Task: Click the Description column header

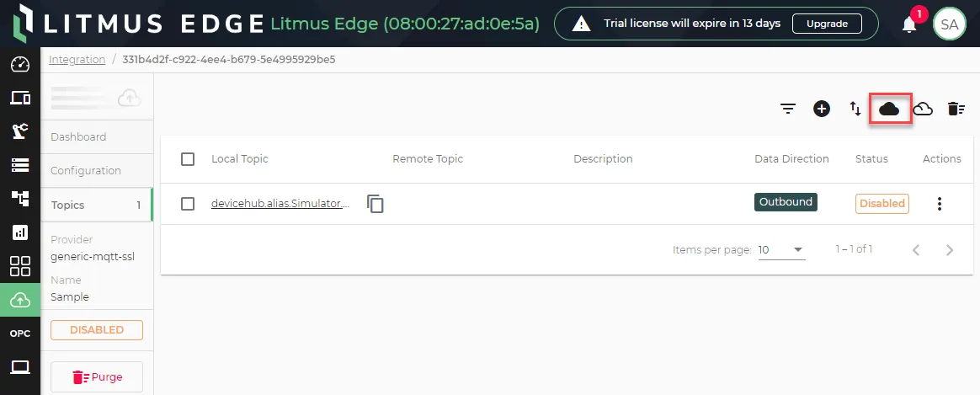Action: pyautogui.click(x=603, y=158)
